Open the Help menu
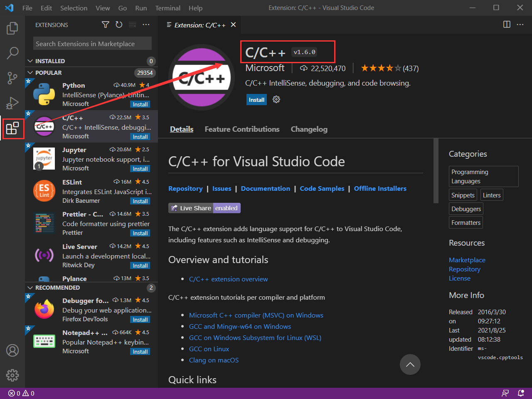Screen dimensions: 532x399 pyautogui.click(x=195, y=8)
